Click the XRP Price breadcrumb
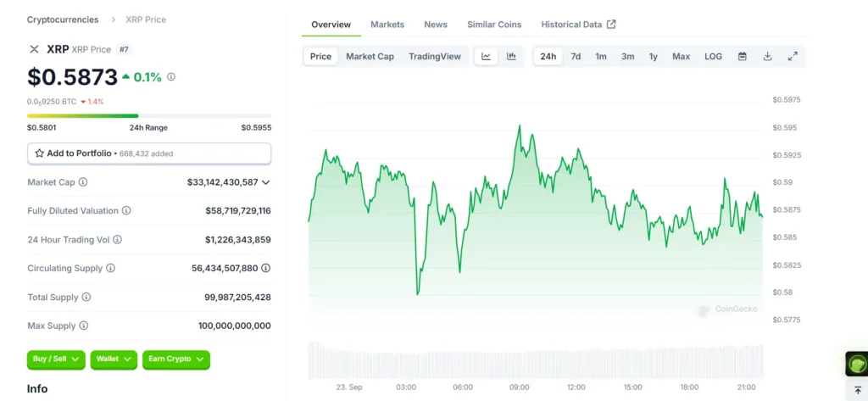 pos(146,19)
